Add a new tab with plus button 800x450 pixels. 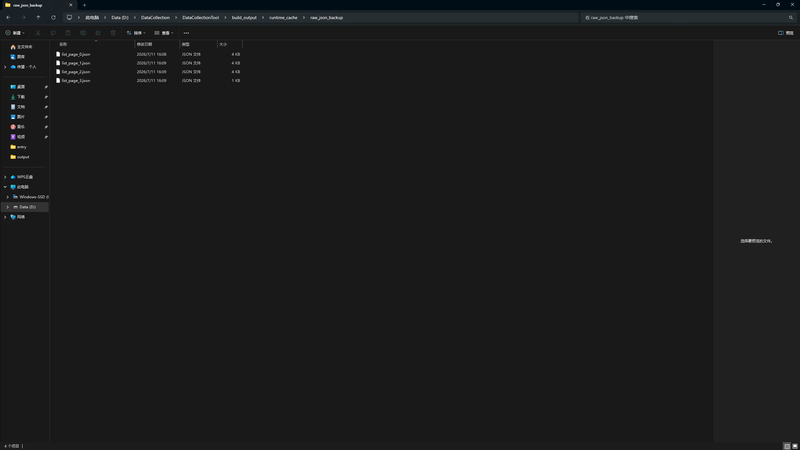(x=85, y=5)
